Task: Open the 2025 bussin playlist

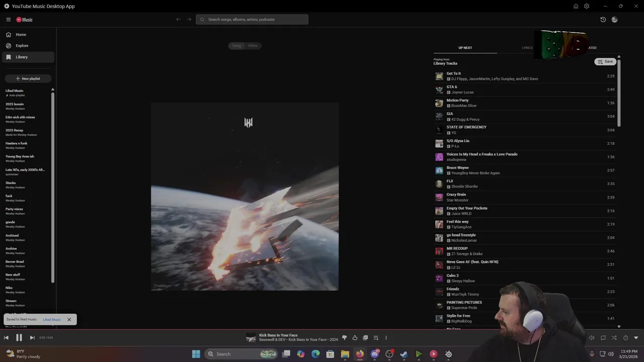Action: point(26,106)
